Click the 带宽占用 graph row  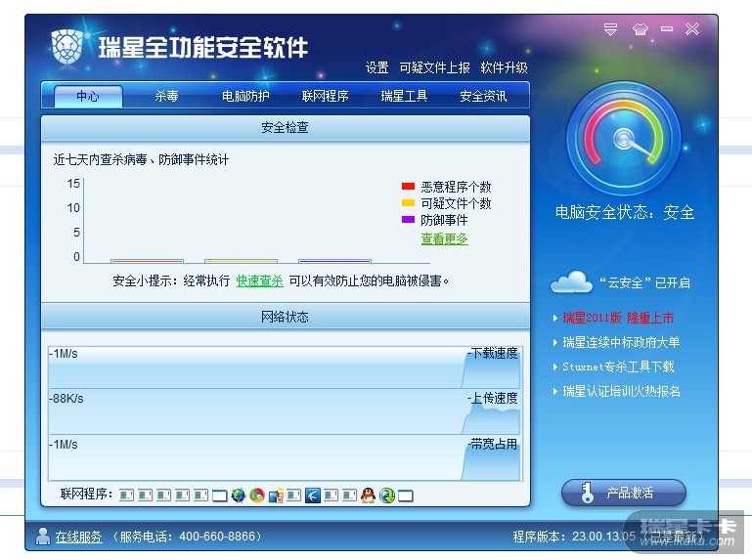pos(286,458)
